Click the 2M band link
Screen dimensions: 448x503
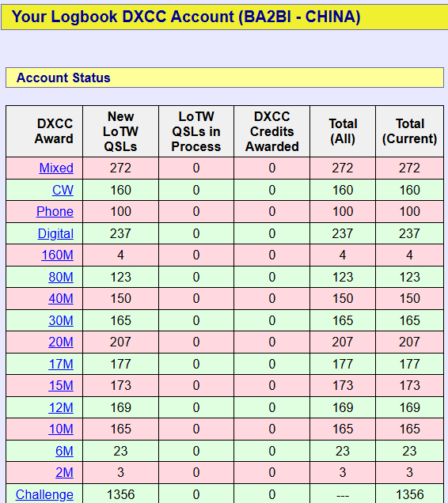click(x=64, y=472)
